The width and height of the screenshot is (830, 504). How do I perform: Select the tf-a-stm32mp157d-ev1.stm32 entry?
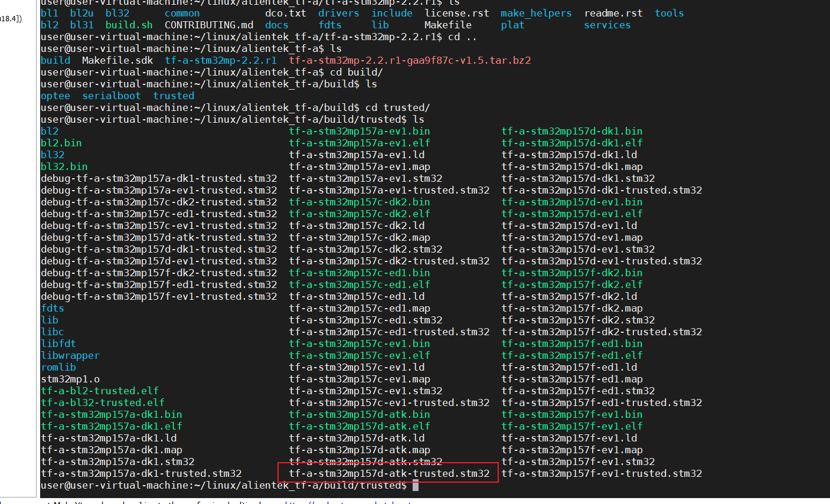(x=578, y=249)
